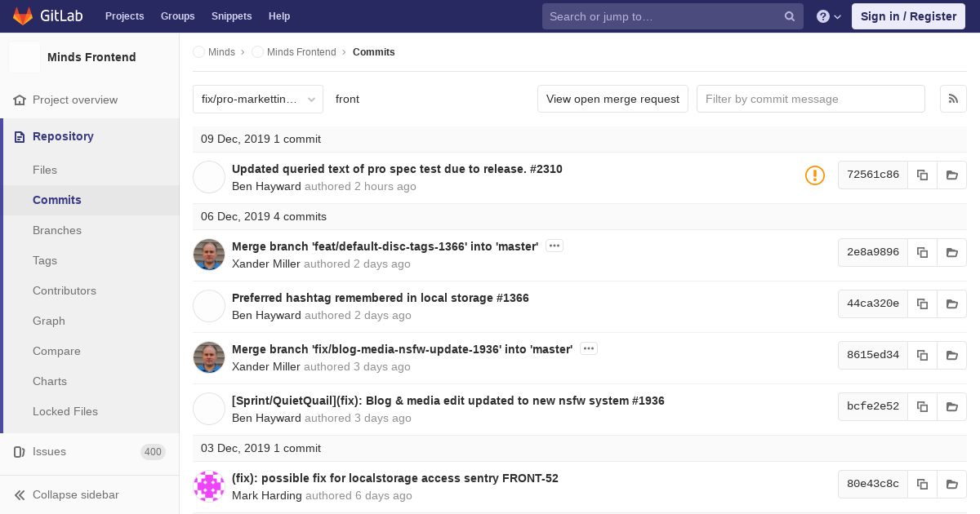Open commit bcfe2e52 hash button
980x514 pixels.
873,406
